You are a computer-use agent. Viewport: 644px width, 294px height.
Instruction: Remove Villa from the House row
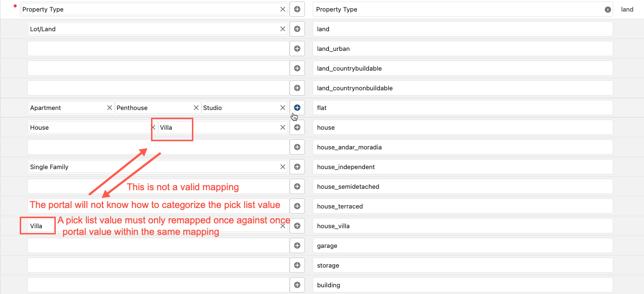[282, 127]
